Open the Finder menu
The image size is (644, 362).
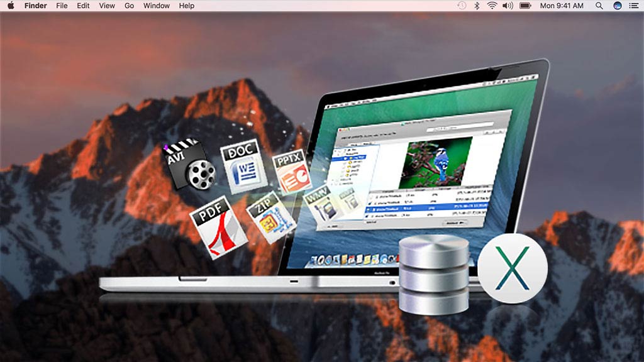(x=35, y=6)
